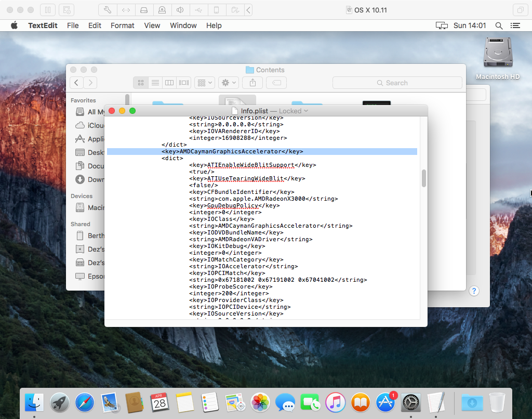This screenshot has width=532, height=419.
Task: Open the Help menu
Action: pos(214,25)
